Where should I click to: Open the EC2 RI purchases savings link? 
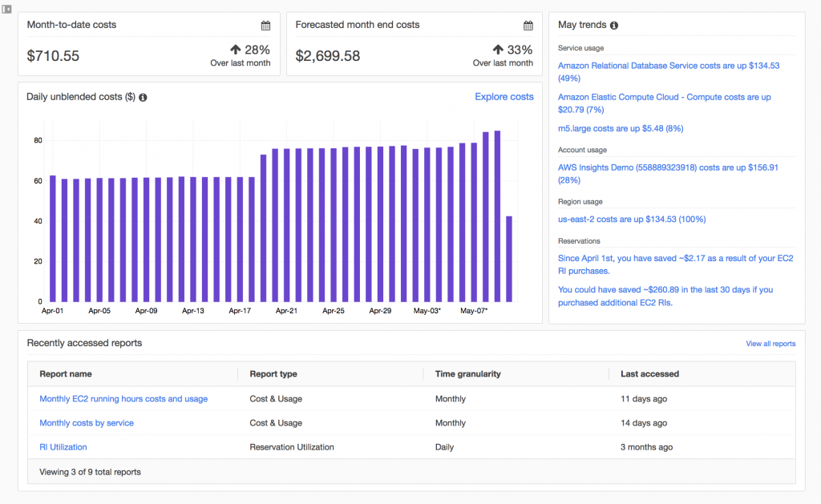click(676, 264)
